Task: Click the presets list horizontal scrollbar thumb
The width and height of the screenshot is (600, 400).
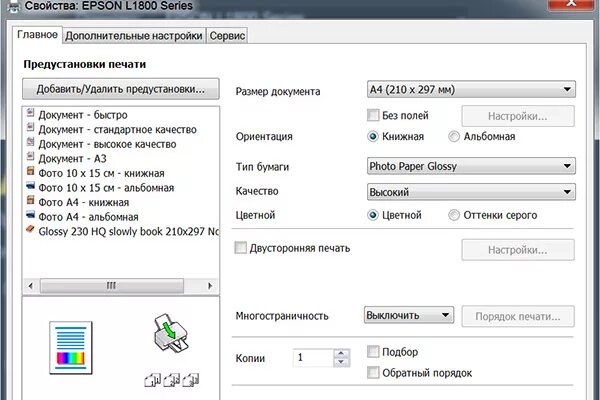Action: [x=112, y=286]
